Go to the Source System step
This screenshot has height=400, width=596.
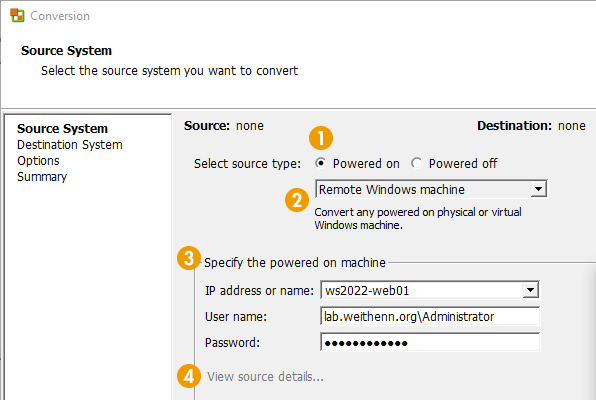point(62,129)
